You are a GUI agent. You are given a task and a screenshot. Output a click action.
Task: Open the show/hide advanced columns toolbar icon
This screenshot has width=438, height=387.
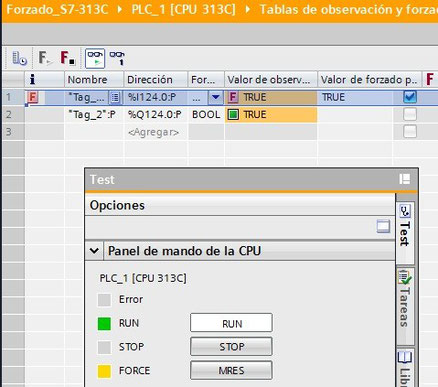click(x=19, y=58)
